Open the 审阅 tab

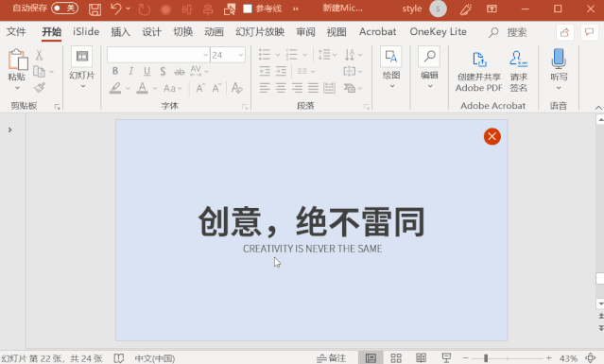click(x=306, y=32)
